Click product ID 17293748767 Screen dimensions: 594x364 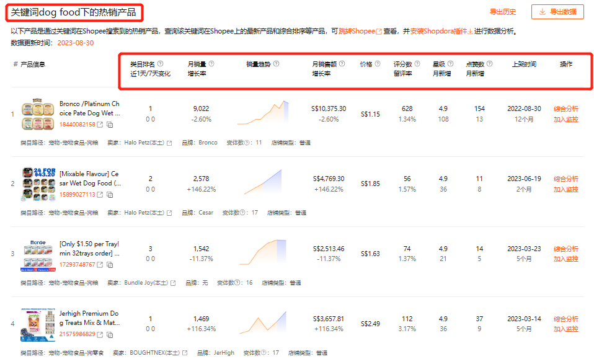click(78, 265)
